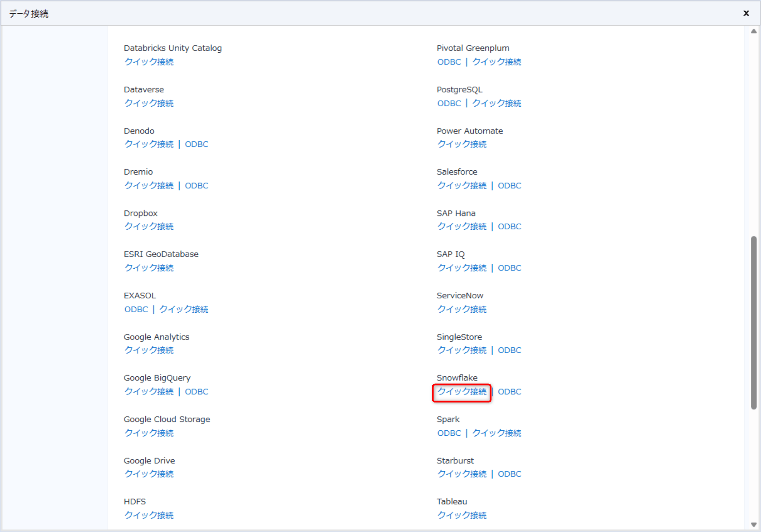Open クイック接続 for ESRI GeoDatabase

148,267
